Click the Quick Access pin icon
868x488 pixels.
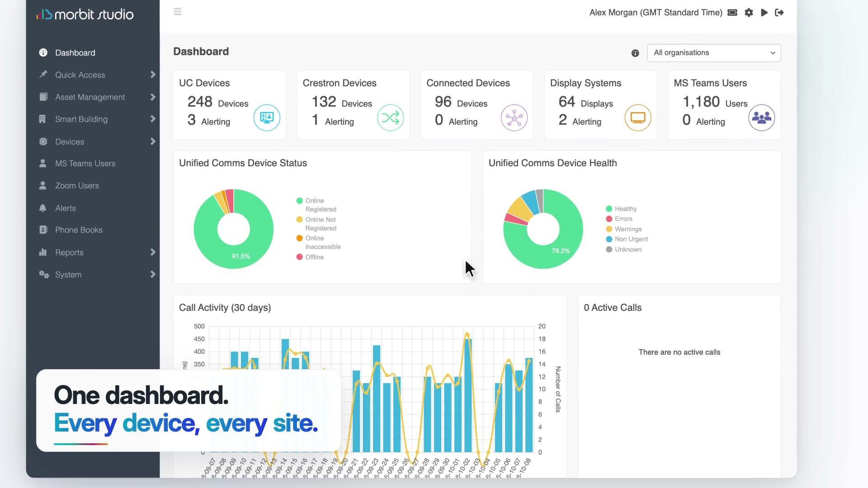tap(43, 74)
